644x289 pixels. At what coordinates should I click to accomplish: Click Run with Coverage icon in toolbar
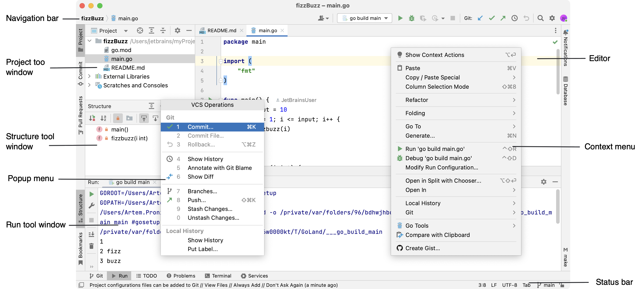[423, 18]
